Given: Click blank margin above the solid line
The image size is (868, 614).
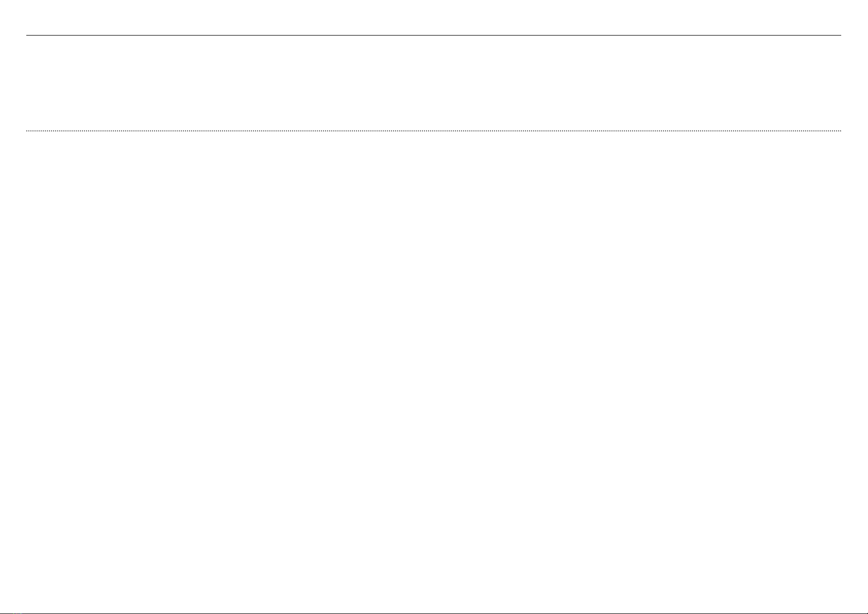Looking at the screenshot, I should click(x=434, y=17).
